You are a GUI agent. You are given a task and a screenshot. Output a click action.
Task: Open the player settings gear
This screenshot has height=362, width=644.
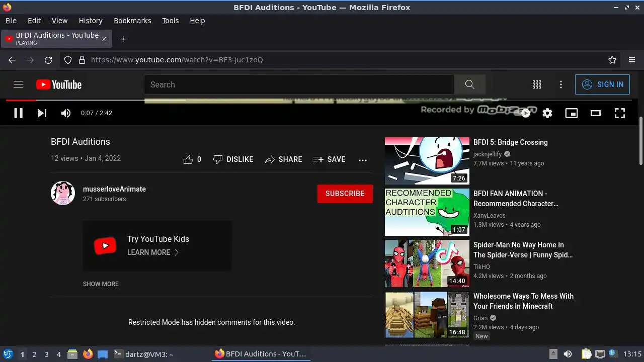(547, 113)
